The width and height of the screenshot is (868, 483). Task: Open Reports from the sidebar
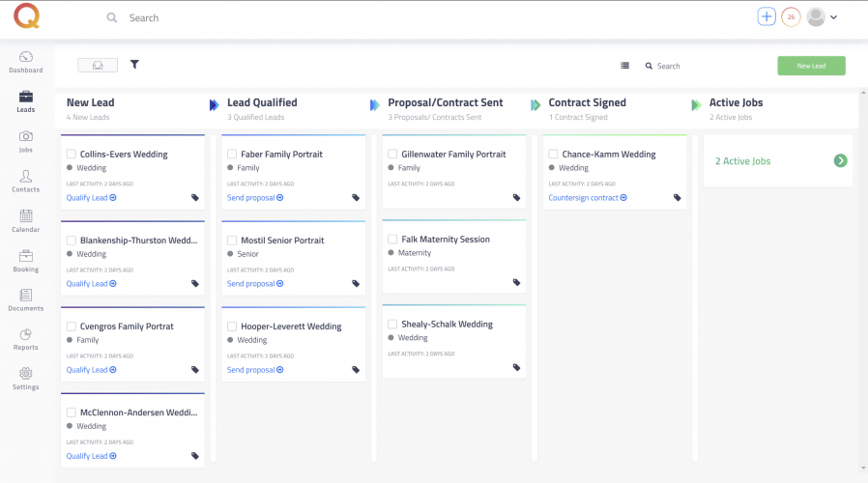(x=25, y=339)
